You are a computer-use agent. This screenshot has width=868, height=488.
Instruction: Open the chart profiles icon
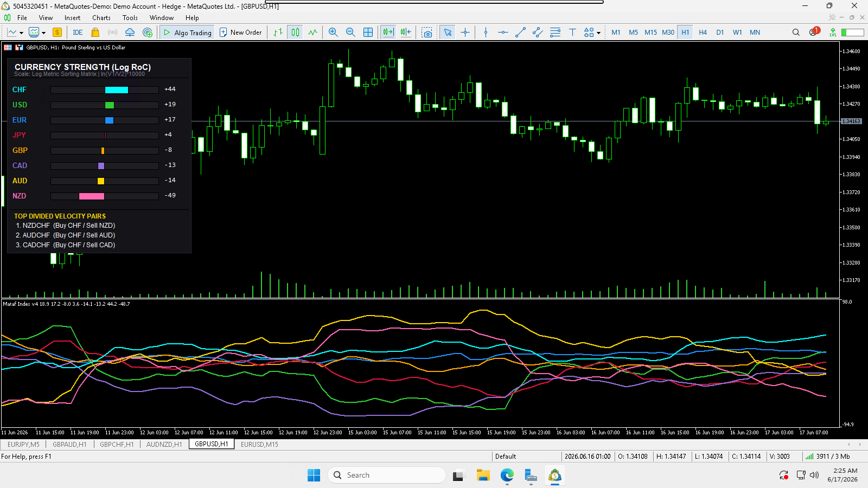[x=34, y=33]
